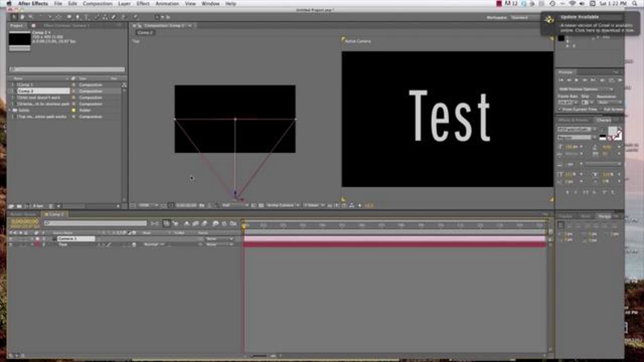This screenshot has width=644, height=362.
Task: Open the Active Camera view dropdown
Action: (283, 205)
